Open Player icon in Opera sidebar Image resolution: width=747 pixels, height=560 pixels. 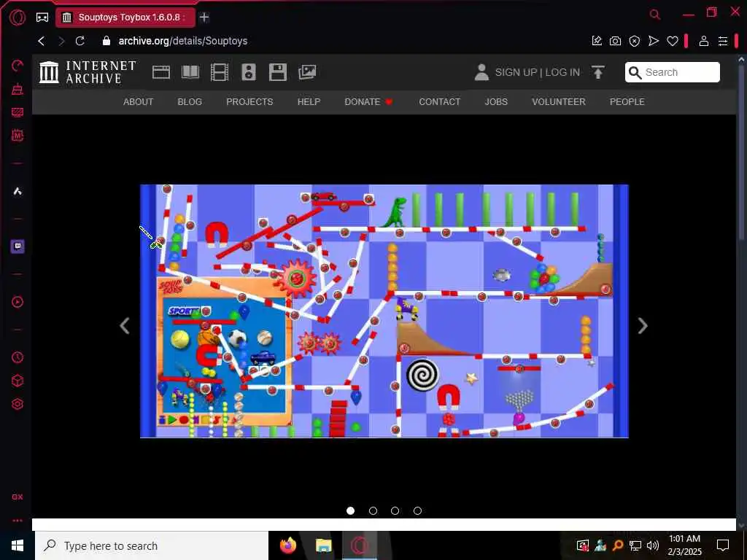(18, 302)
